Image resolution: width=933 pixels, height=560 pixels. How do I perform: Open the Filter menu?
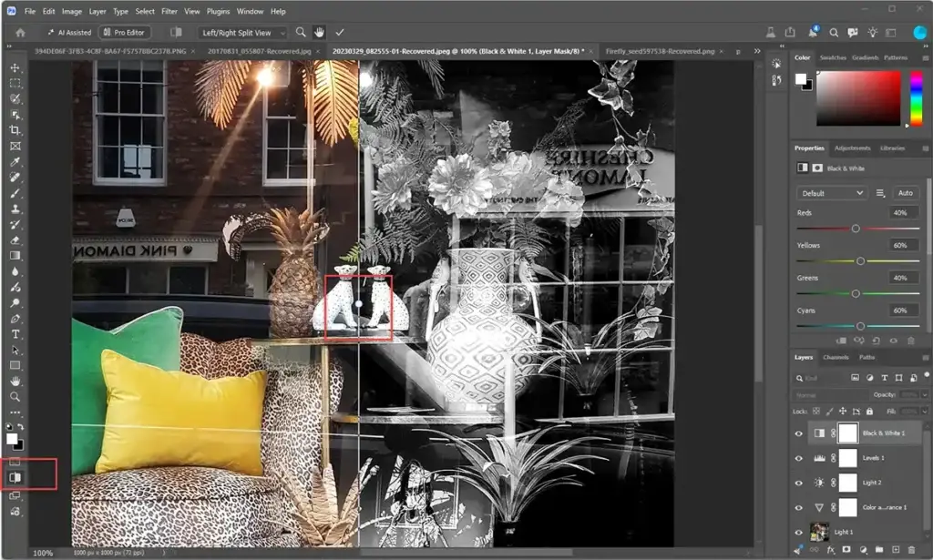[169, 11]
